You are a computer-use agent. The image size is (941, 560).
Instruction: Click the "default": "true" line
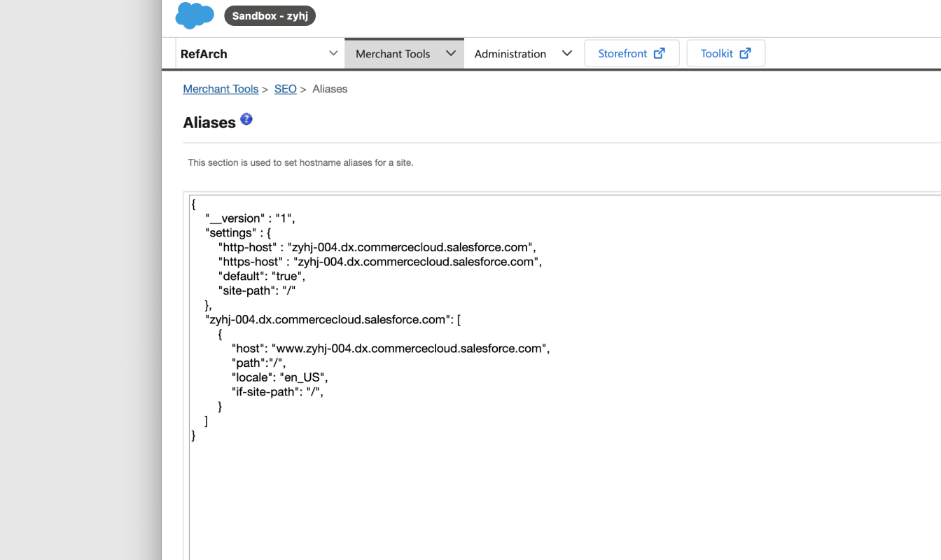coord(262,276)
